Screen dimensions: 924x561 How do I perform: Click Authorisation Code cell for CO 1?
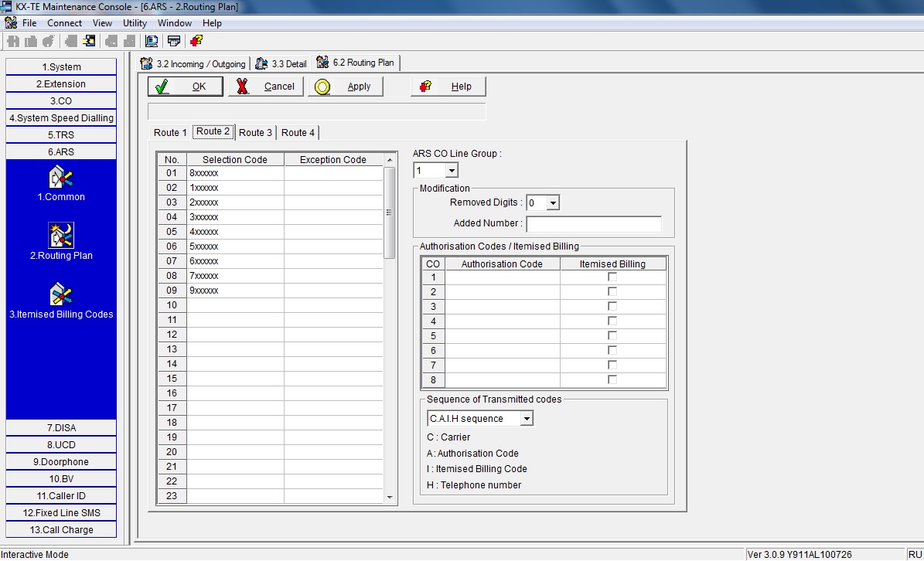pyautogui.click(x=502, y=277)
